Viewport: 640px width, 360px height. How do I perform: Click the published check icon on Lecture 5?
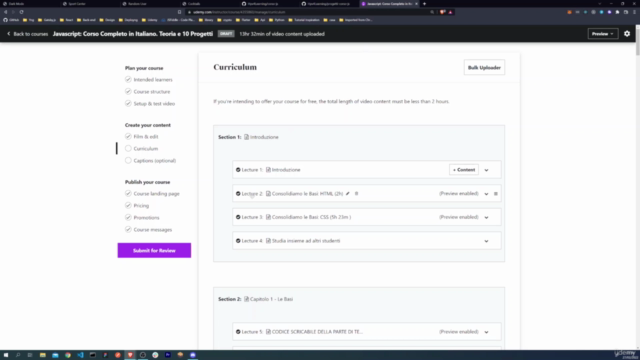pyautogui.click(x=238, y=332)
